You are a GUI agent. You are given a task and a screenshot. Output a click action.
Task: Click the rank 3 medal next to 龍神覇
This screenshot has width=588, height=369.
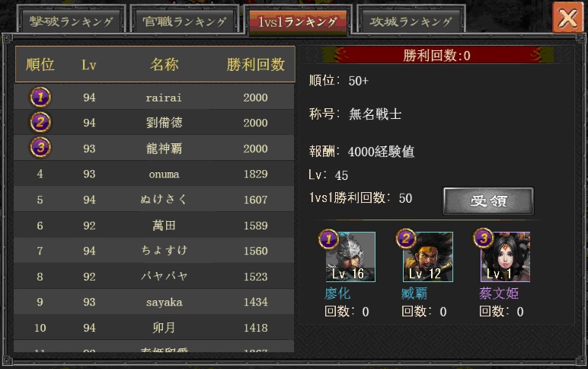pyautogui.click(x=40, y=147)
